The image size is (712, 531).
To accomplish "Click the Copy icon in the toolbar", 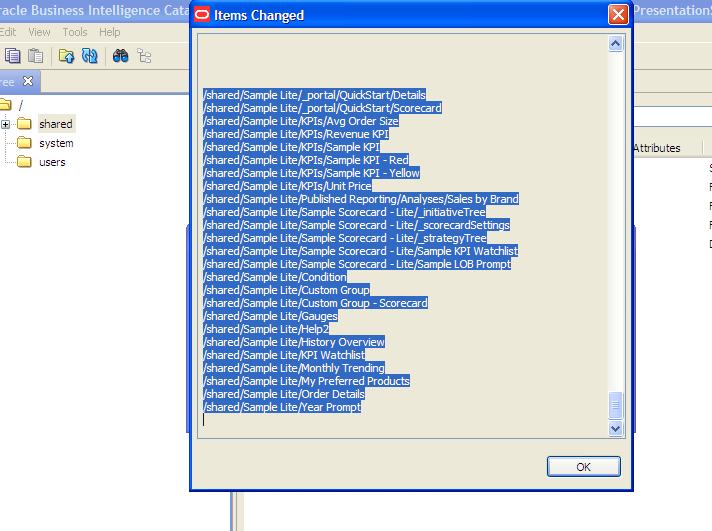I will (12, 56).
